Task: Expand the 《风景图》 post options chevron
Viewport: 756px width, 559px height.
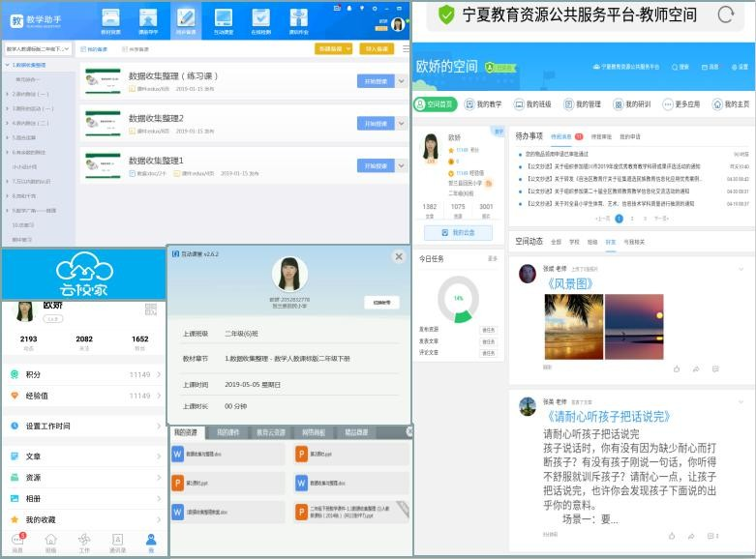Action: click(x=741, y=269)
